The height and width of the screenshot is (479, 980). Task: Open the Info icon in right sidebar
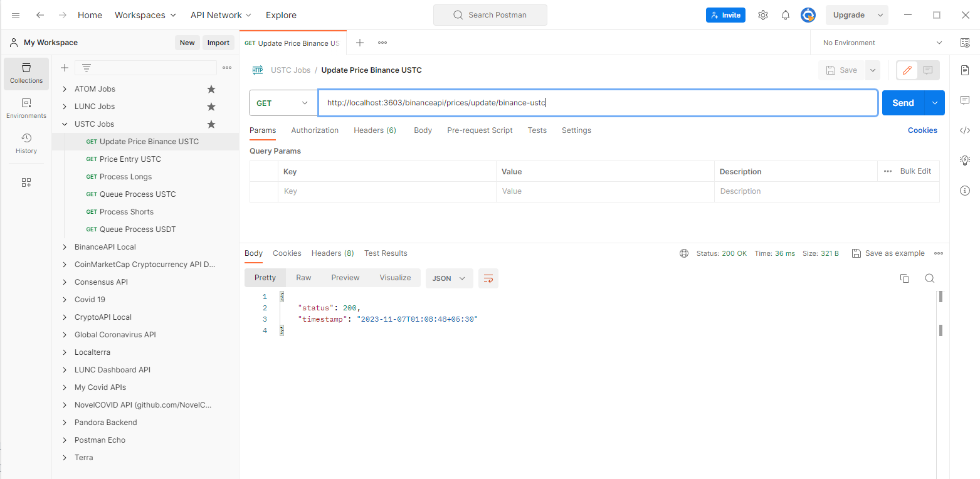965,191
